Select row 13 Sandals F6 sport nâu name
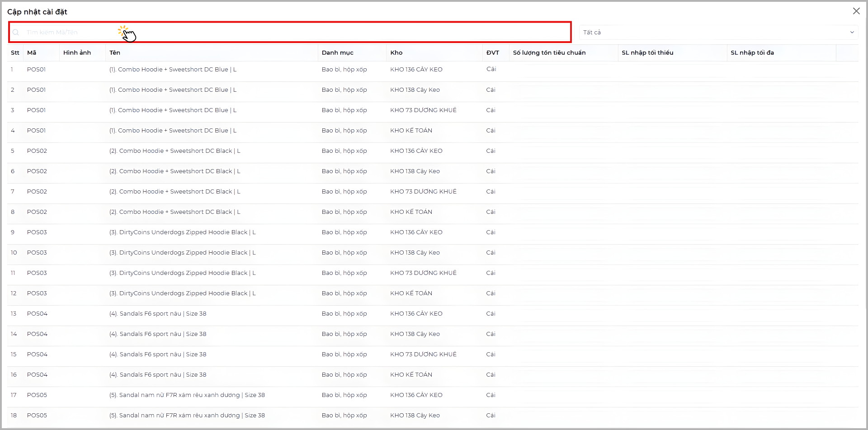868x430 pixels. 158,314
